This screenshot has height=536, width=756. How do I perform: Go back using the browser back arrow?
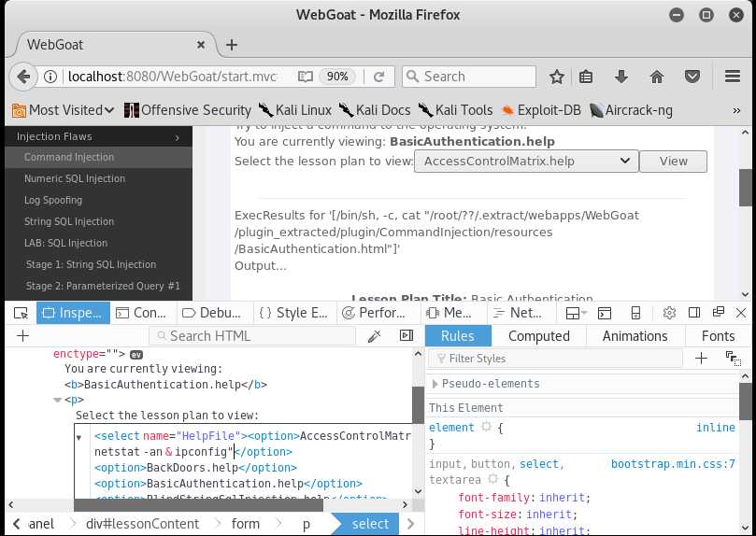(22, 77)
